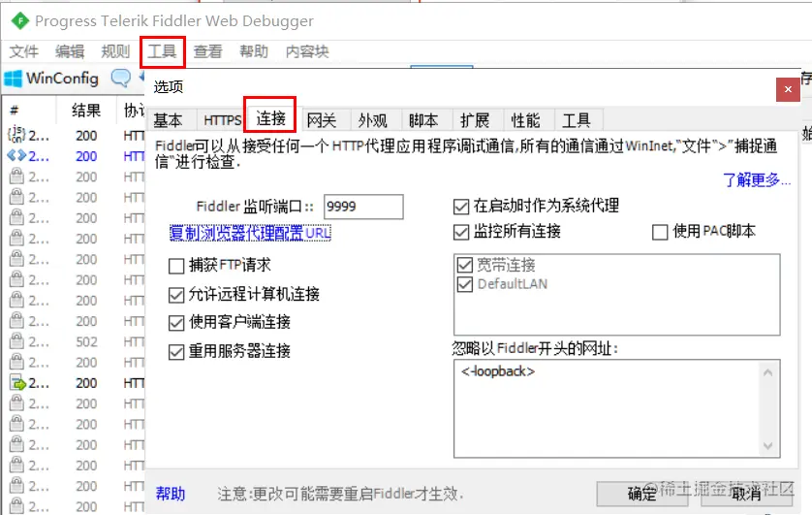The image size is (812, 515).
Task: Click the lock icon in 502 row
Action: point(16,341)
